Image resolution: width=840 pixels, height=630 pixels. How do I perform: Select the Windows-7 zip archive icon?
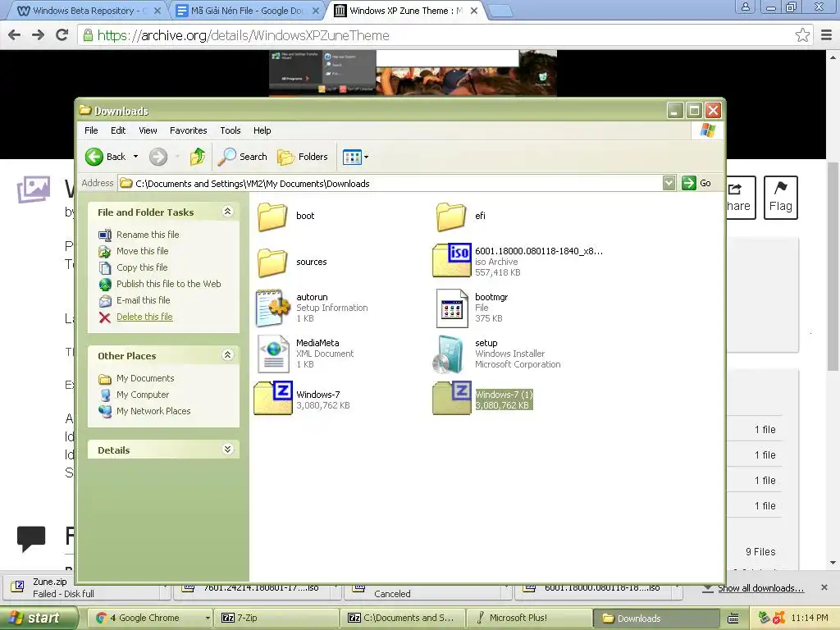pyautogui.click(x=273, y=399)
